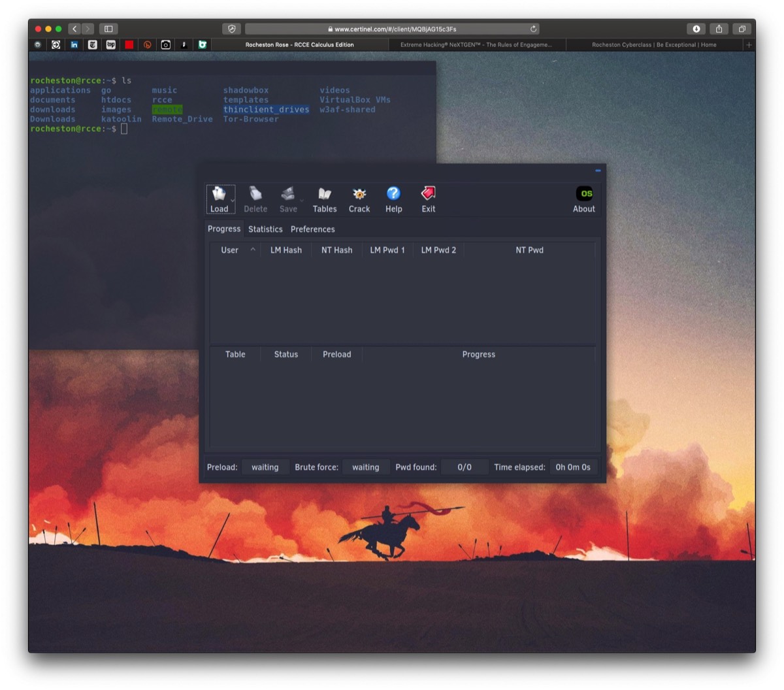Open the Tables dialog from the toolbar
This screenshot has width=784, height=690.
coord(325,199)
